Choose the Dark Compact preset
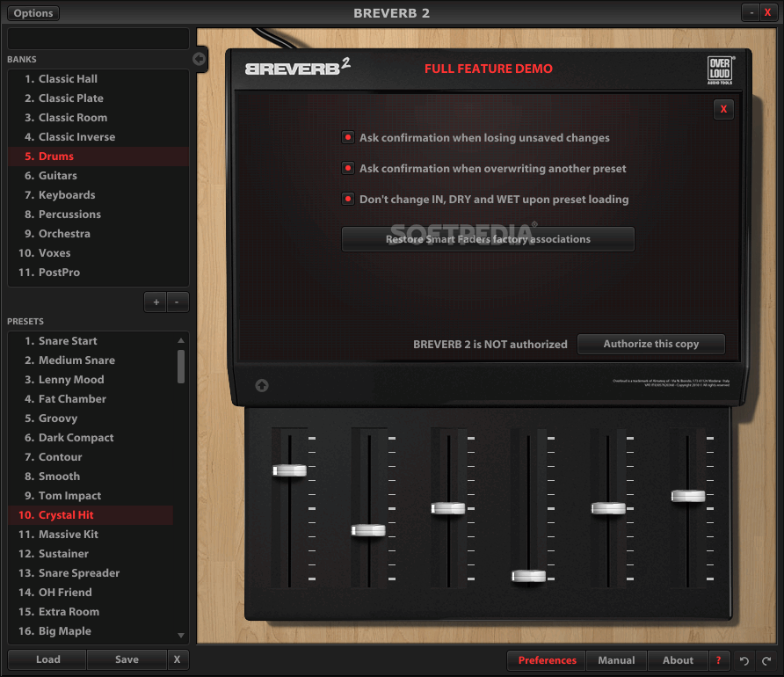Viewport: 784px width, 677px height. (x=91, y=438)
